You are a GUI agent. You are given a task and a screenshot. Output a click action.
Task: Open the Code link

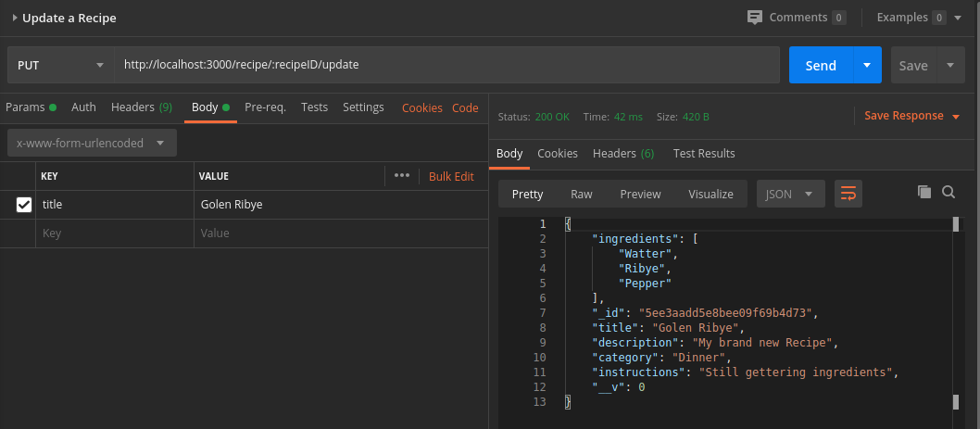pyautogui.click(x=465, y=107)
